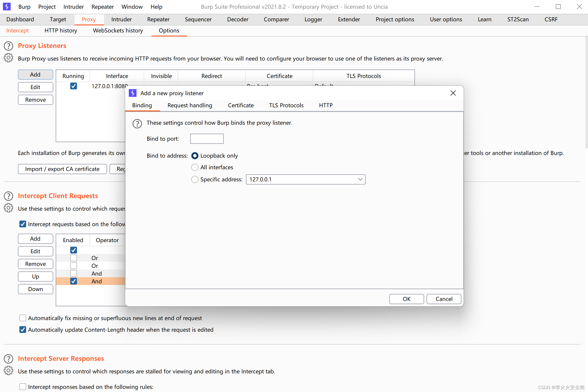Open help for Intercept Client Requests
The width and height of the screenshot is (588, 392).
coord(8,196)
